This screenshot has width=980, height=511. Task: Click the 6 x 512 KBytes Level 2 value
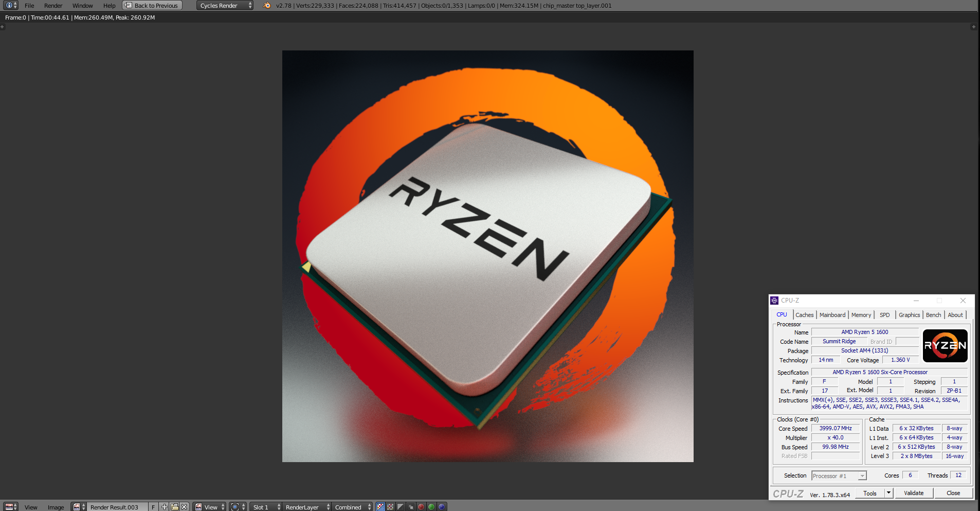(916, 447)
